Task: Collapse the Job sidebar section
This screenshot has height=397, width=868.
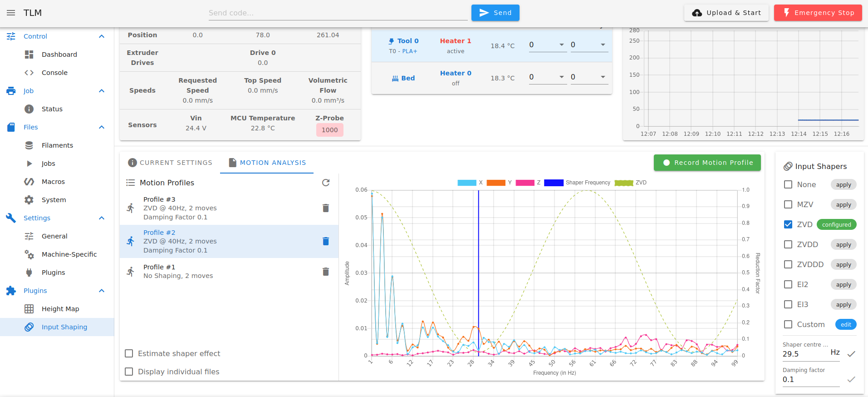Action: click(x=102, y=91)
